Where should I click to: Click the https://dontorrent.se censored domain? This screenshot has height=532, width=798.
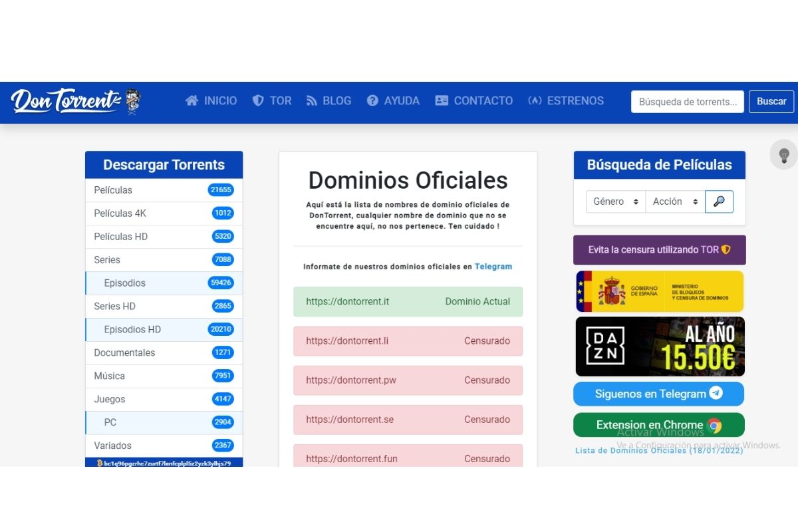(x=408, y=420)
